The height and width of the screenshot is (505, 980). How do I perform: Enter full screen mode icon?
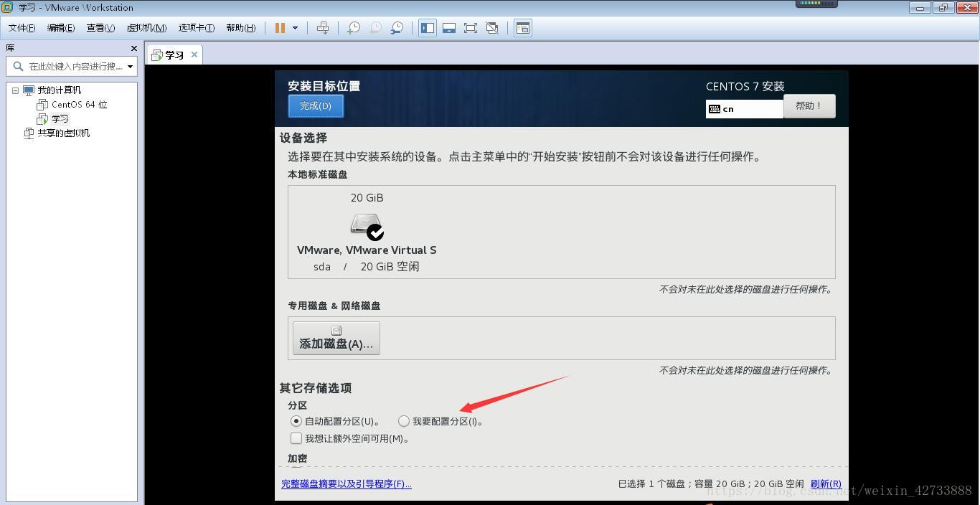coord(471,28)
